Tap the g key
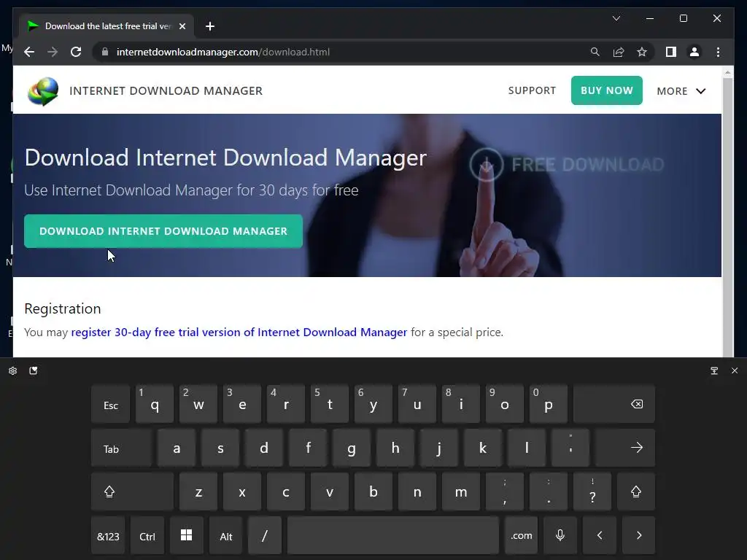 [352, 448]
